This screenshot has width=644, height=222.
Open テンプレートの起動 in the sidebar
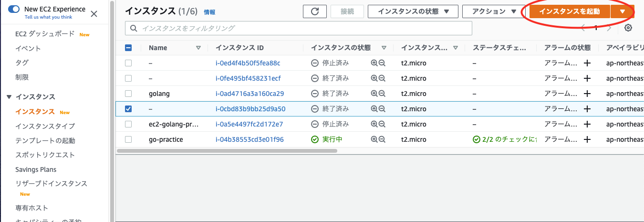pyautogui.click(x=45, y=140)
